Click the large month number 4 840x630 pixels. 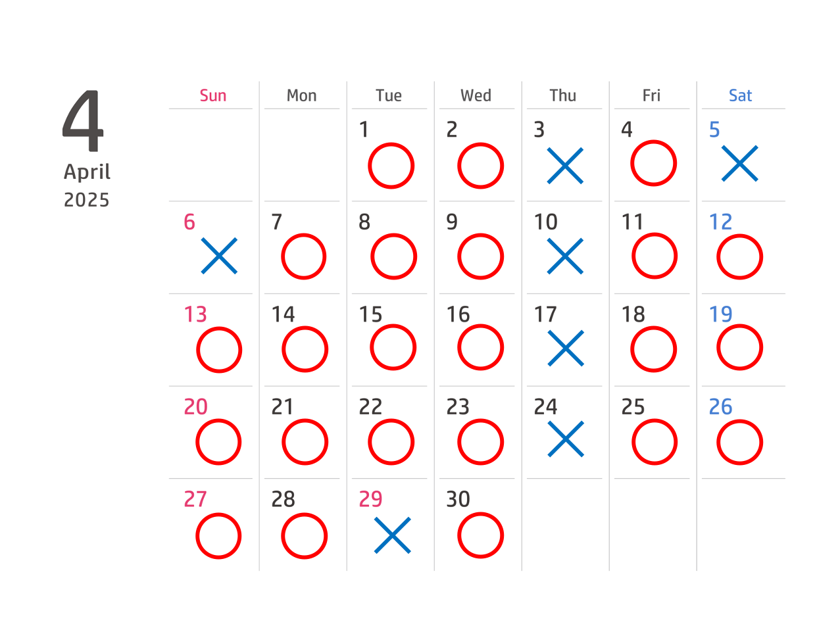(x=84, y=121)
